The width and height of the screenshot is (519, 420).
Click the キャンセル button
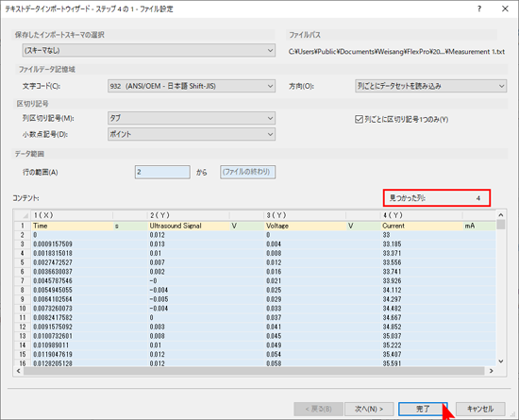[x=480, y=409]
